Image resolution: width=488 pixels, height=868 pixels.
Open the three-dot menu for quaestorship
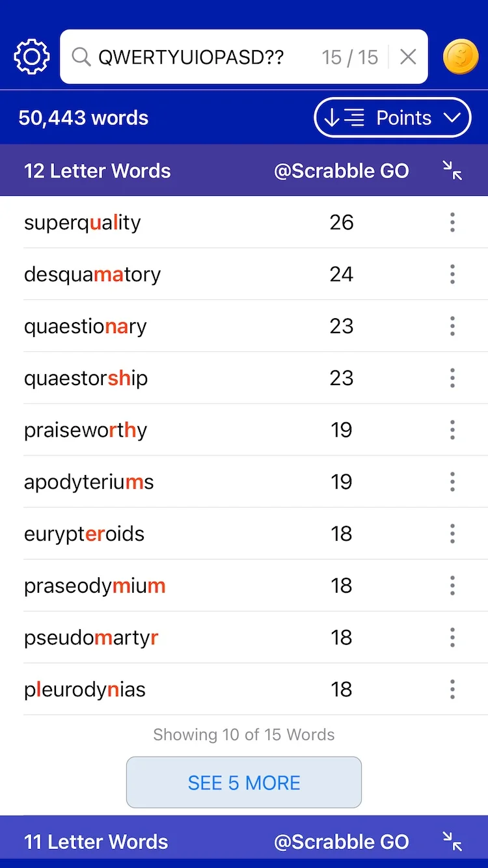(x=452, y=377)
